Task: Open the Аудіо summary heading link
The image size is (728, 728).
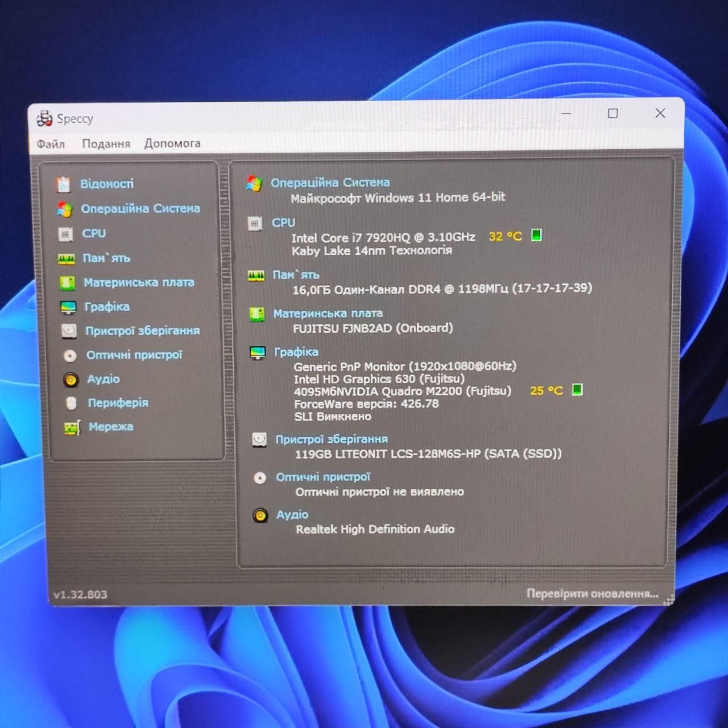Action: 292,514
